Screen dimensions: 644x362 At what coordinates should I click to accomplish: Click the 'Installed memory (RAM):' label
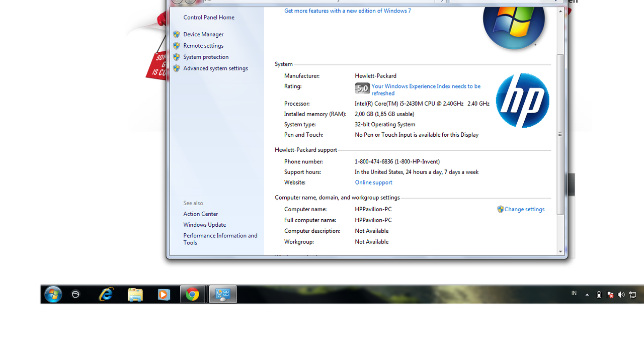click(315, 114)
